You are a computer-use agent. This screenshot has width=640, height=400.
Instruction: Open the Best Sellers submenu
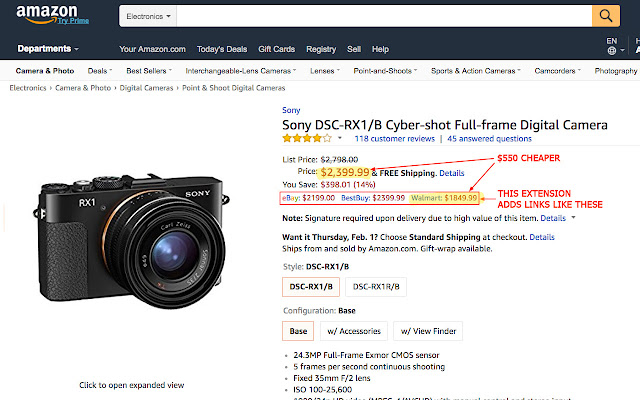pos(149,71)
